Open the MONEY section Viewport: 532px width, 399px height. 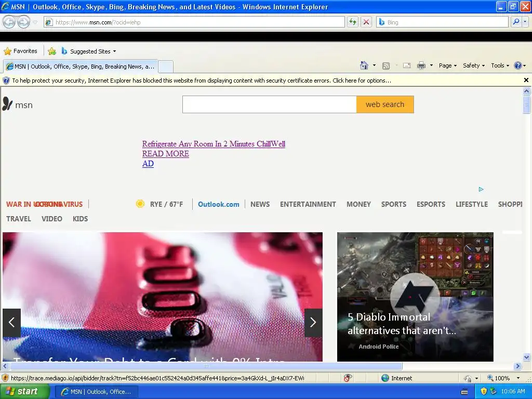pos(358,204)
